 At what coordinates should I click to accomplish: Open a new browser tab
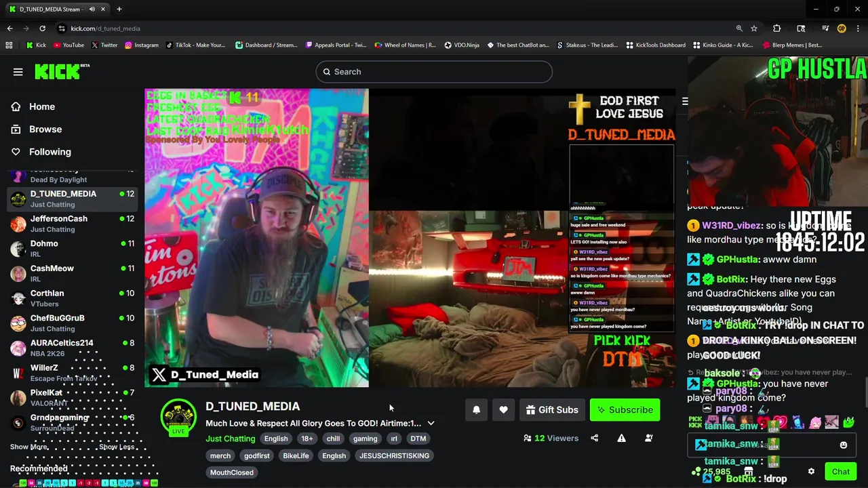pyautogui.click(x=119, y=9)
